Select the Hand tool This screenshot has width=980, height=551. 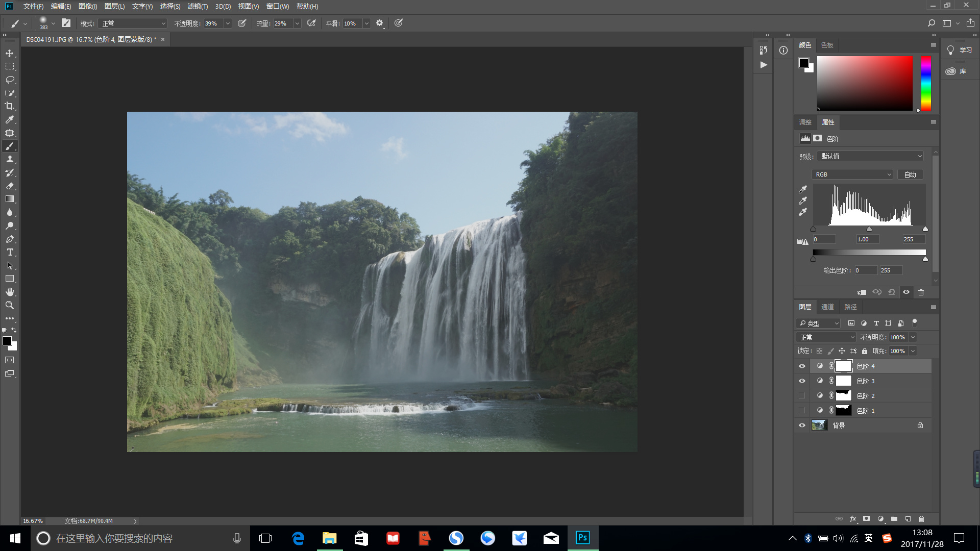tap(10, 292)
